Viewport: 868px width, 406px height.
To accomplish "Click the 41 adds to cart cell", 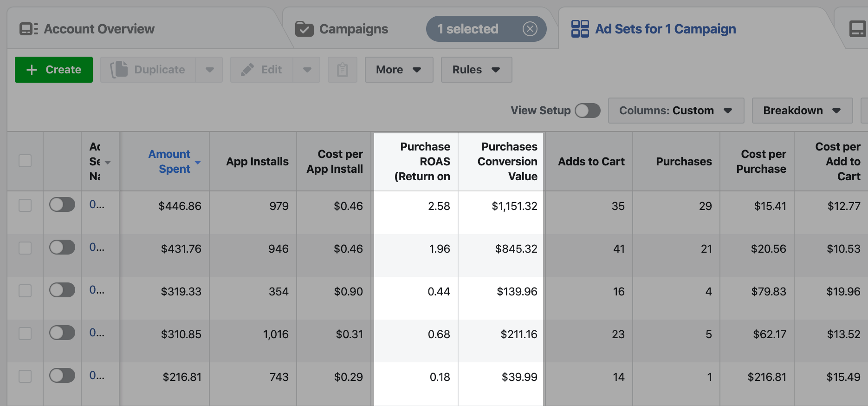I will [x=619, y=249].
